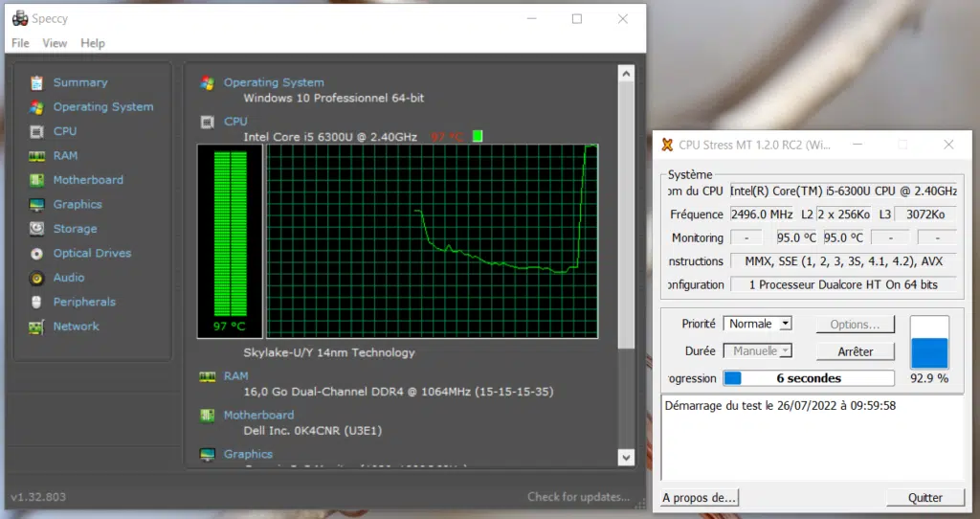Select the Motherboard icon in sidebar
The height and width of the screenshot is (519, 980).
[x=37, y=180]
